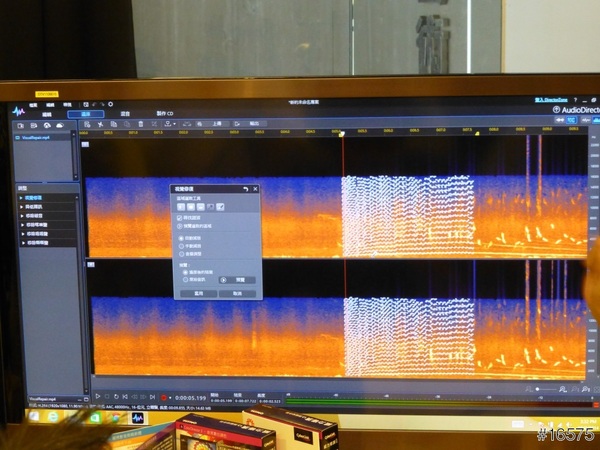Toggle the Loop playback icon

pyautogui.click(x=116, y=397)
